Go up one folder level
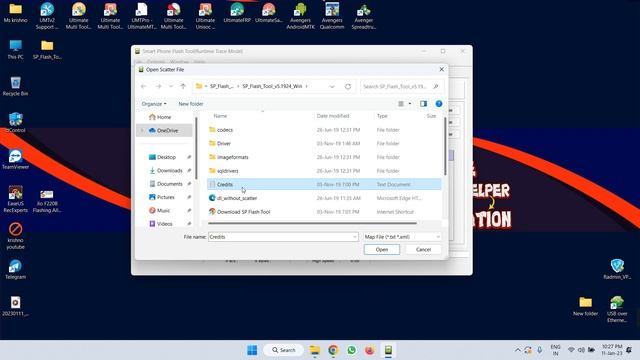The image size is (640, 360). [x=183, y=86]
